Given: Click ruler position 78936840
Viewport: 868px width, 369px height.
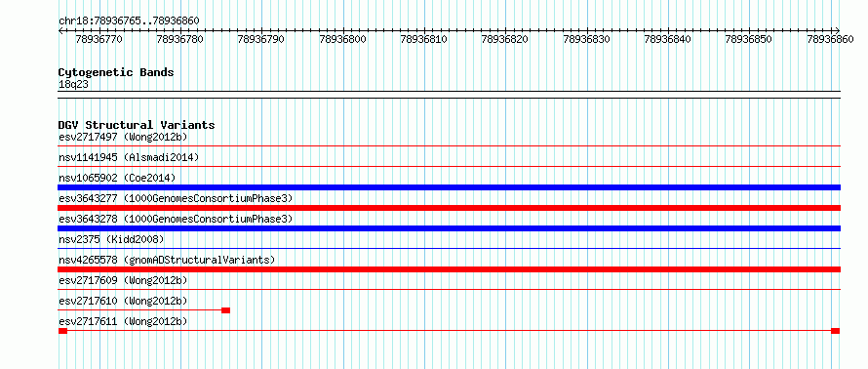Looking at the screenshot, I should click(668, 39).
